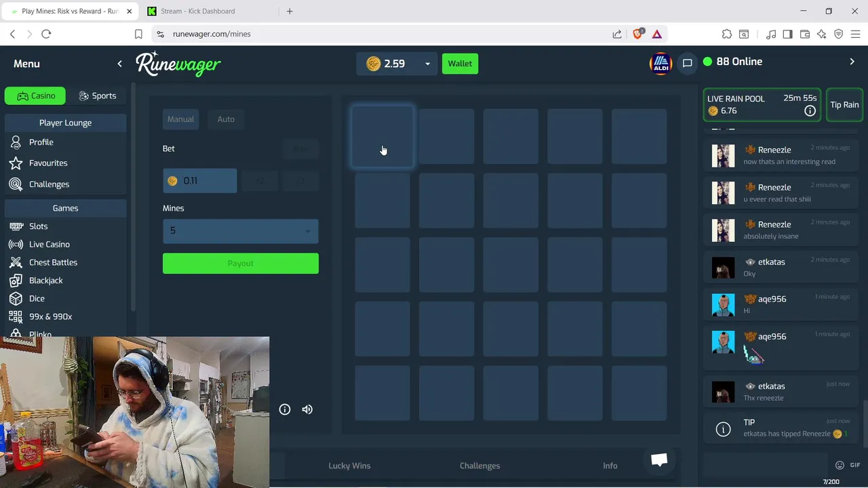Click the Brave Shields lion icon
Screen dimensions: 868x488
pyautogui.click(x=637, y=34)
